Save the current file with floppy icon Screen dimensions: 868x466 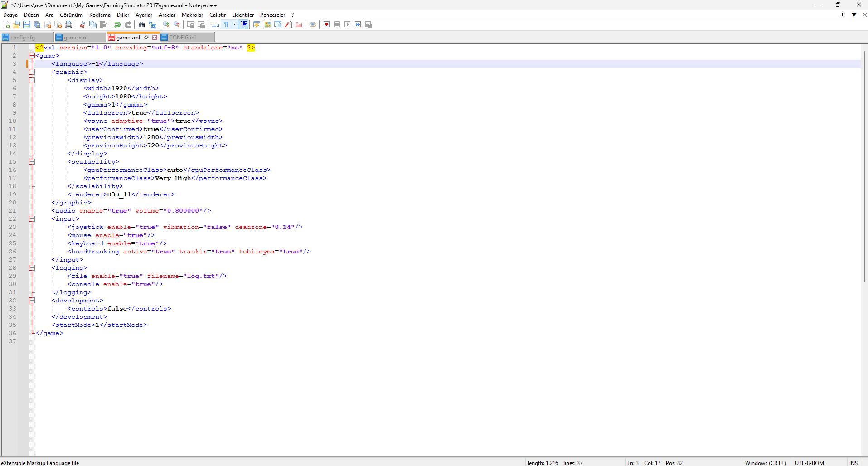tap(27, 24)
